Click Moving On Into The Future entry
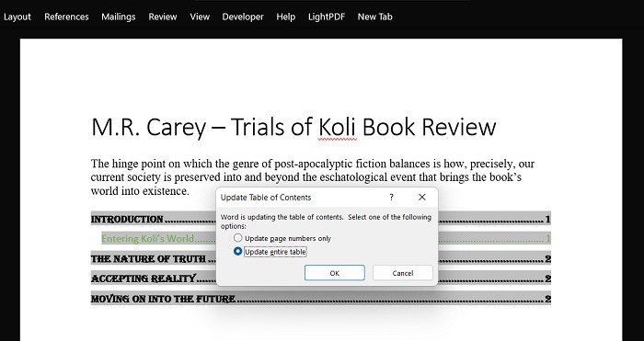This screenshot has height=341, width=644. [320, 299]
